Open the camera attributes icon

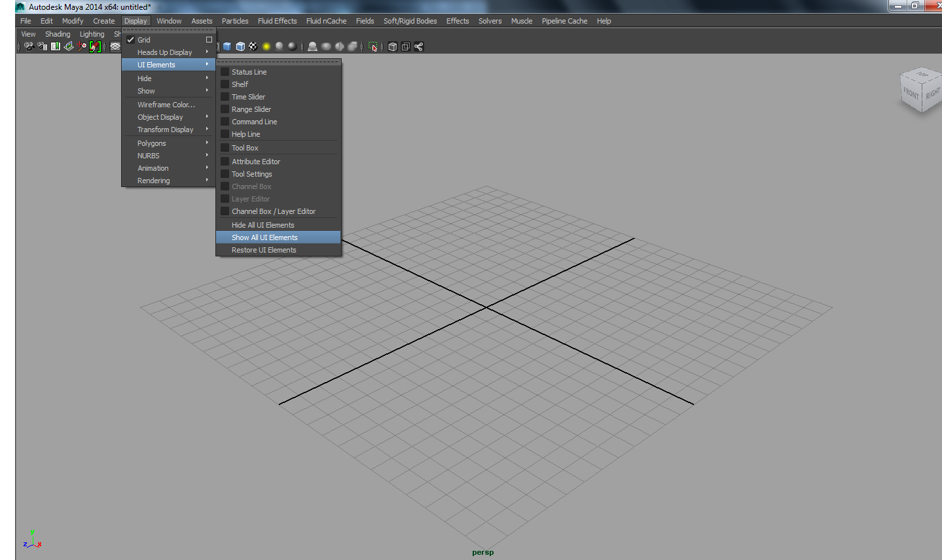(41, 46)
